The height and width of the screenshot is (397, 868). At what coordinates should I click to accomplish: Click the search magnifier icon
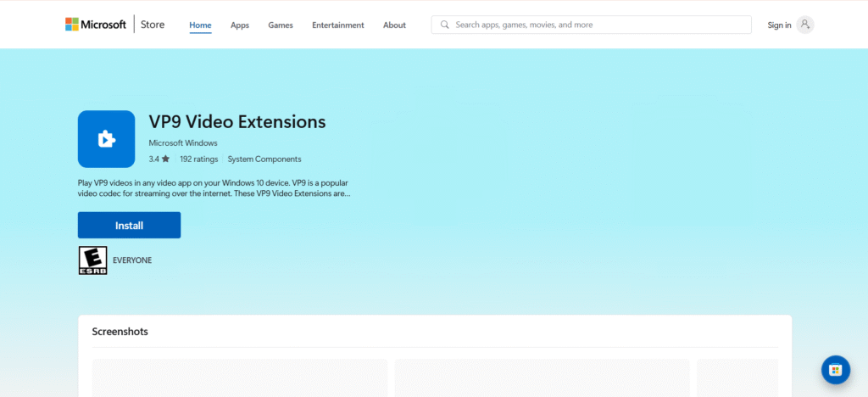[444, 25]
